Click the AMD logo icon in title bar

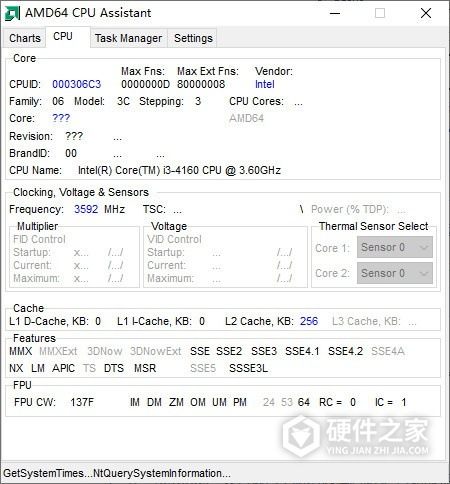[12, 13]
